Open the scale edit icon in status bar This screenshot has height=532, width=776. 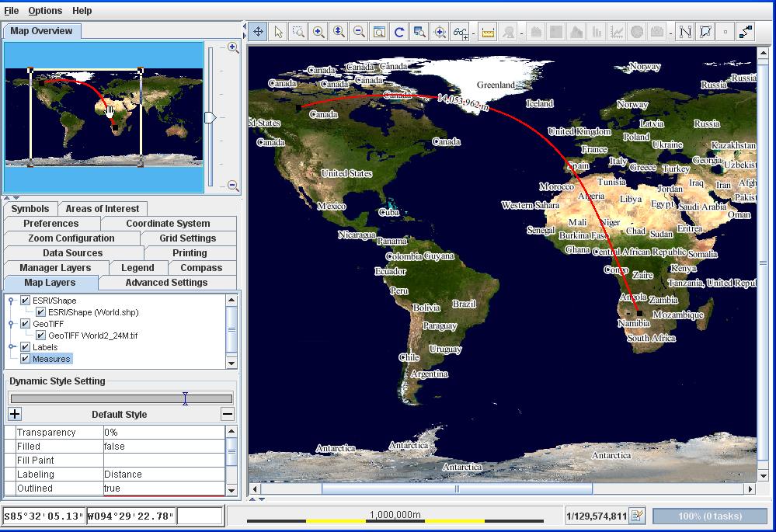coord(637,516)
